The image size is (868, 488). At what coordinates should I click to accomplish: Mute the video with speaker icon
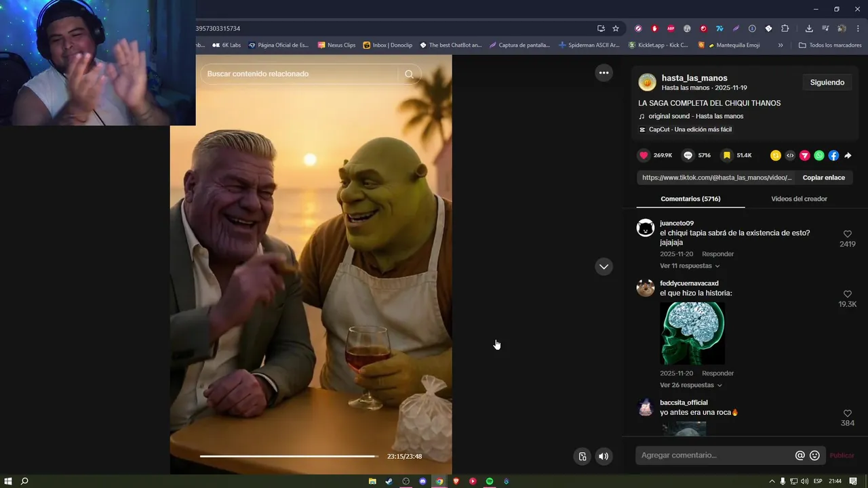604,456
